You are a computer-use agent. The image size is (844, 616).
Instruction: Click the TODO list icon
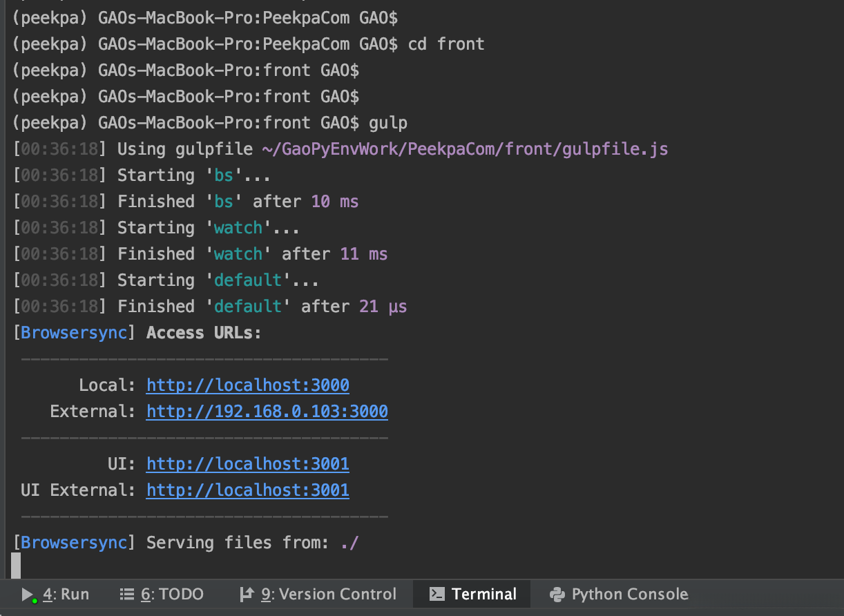126,595
